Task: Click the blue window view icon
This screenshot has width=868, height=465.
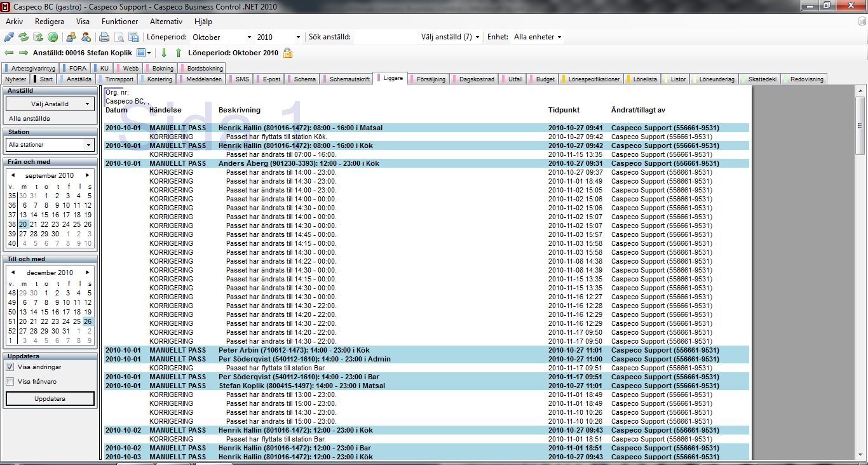Action: [141, 53]
